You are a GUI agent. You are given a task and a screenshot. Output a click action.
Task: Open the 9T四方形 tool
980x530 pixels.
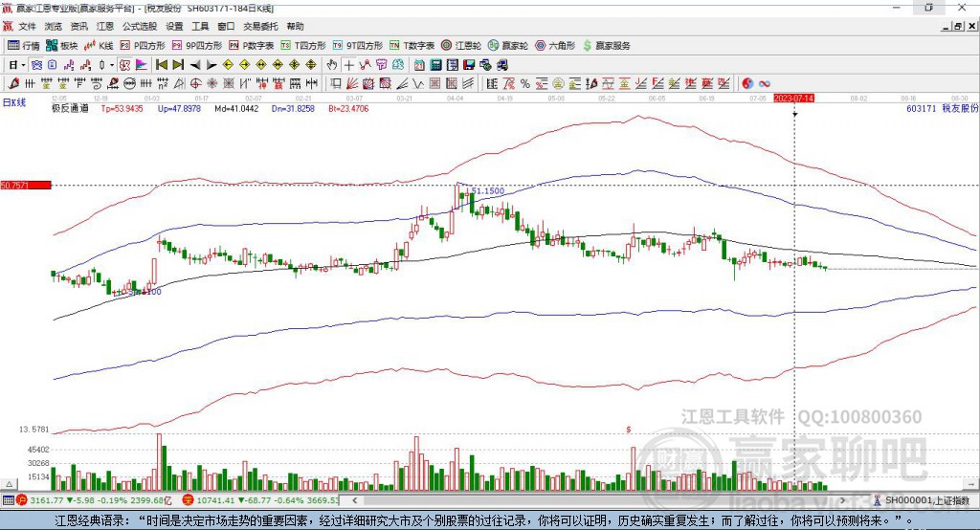coord(358,46)
